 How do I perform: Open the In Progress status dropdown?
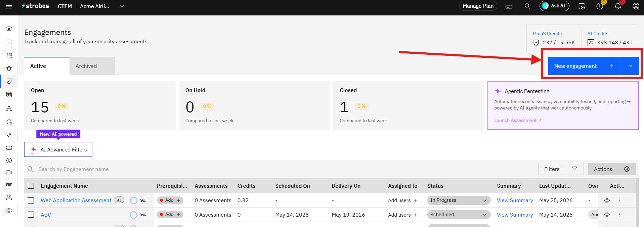pos(459,200)
